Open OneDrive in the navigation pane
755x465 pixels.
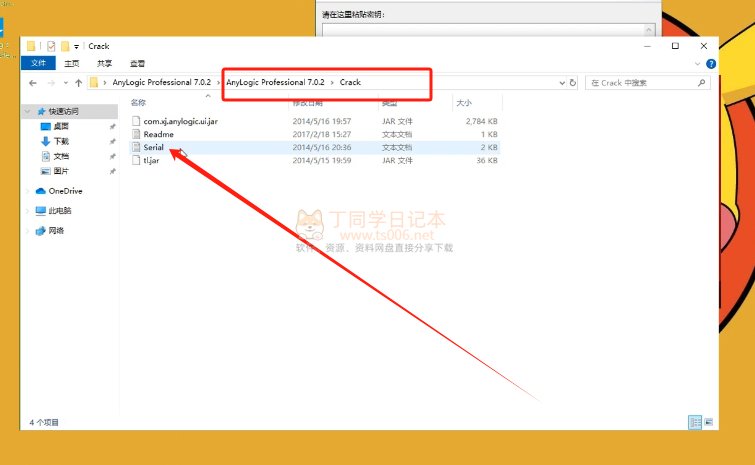(65, 191)
